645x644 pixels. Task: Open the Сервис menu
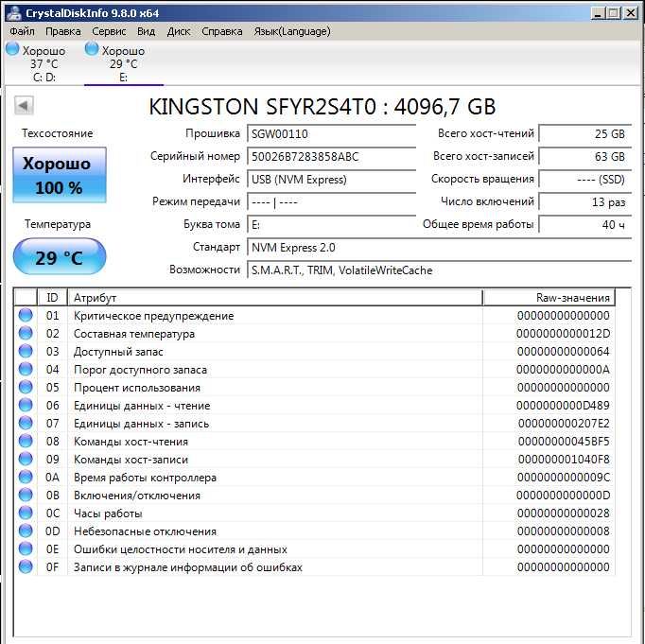109,31
